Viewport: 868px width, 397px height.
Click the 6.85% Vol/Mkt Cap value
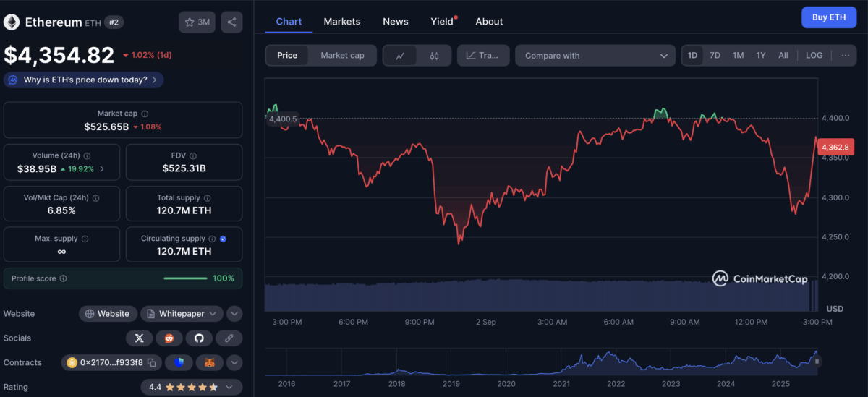(61, 210)
